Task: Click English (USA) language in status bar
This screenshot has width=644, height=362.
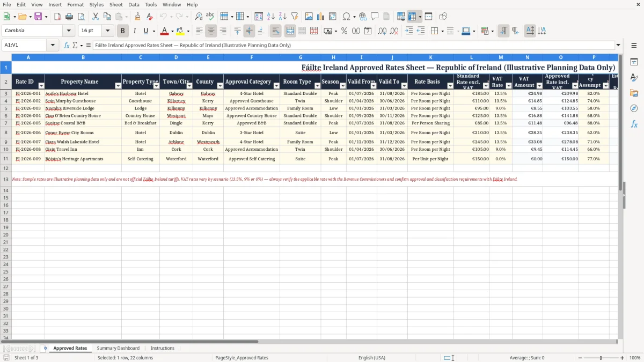Action: pos(372,358)
